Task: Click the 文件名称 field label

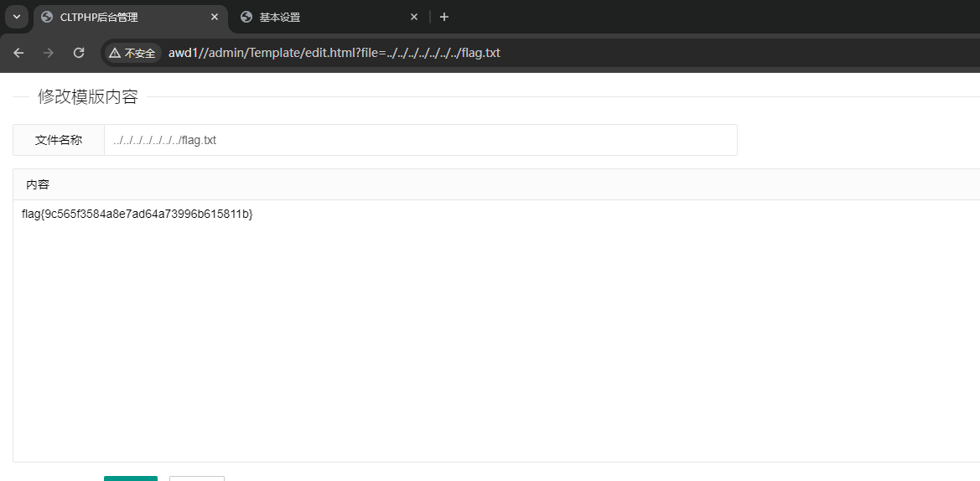Action: (59, 140)
